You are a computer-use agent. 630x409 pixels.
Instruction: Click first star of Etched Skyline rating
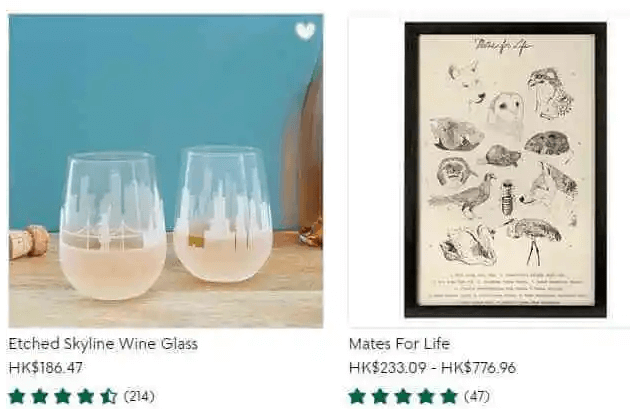pyautogui.click(x=17, y=396)
